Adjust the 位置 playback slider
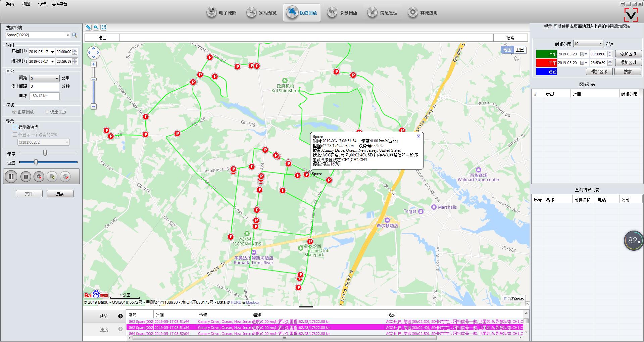The width and height of the screenshot is (644, 342). (x=36, y=162)
